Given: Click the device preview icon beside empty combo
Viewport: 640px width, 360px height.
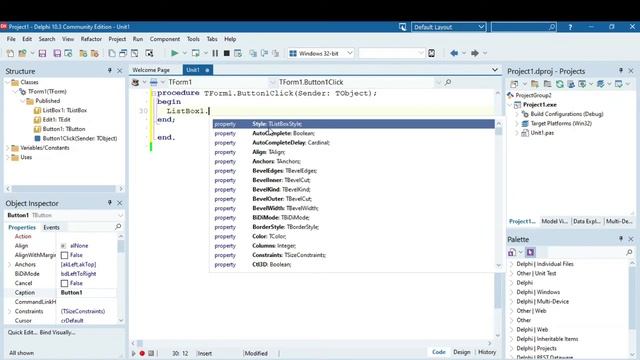Looking at the screenshot, I should tap(431, 53).
